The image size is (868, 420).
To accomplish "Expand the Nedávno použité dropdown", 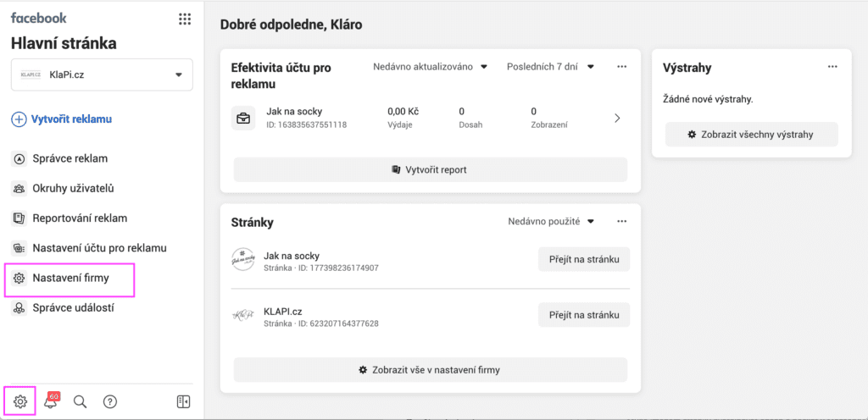I will click(x=551, y=221).
